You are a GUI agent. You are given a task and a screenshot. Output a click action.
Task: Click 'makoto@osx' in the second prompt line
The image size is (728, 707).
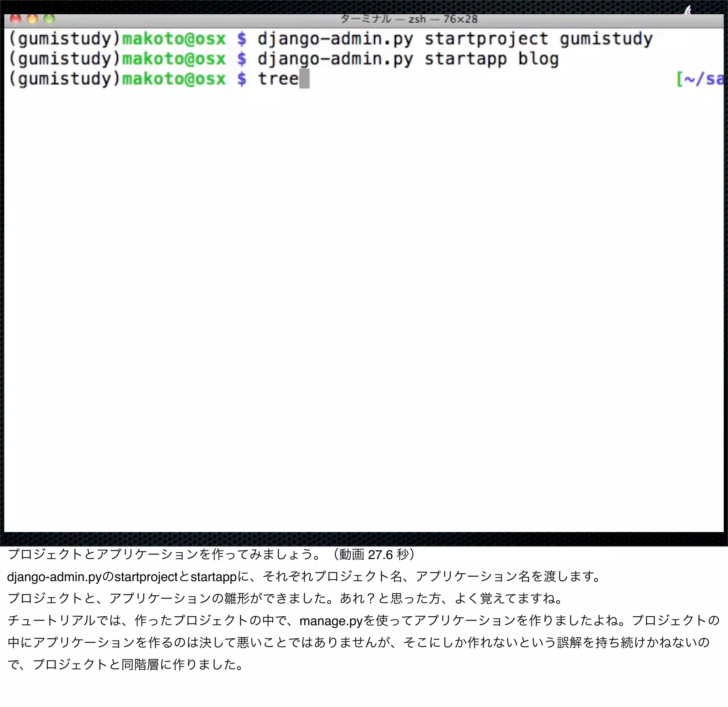pos(174,59)
